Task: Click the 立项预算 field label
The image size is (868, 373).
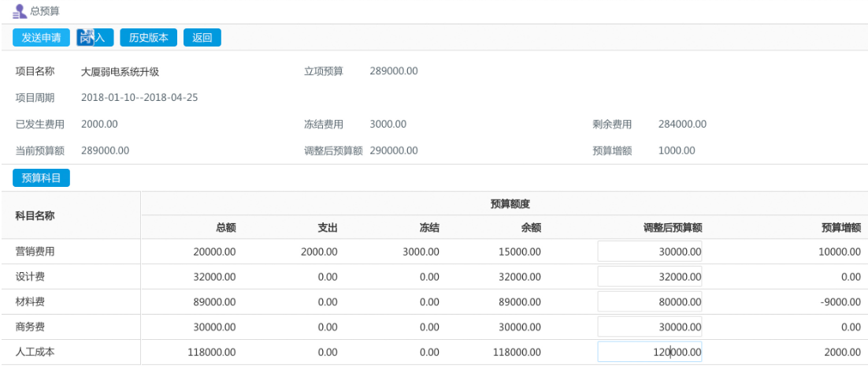Action: click(324, 72)
